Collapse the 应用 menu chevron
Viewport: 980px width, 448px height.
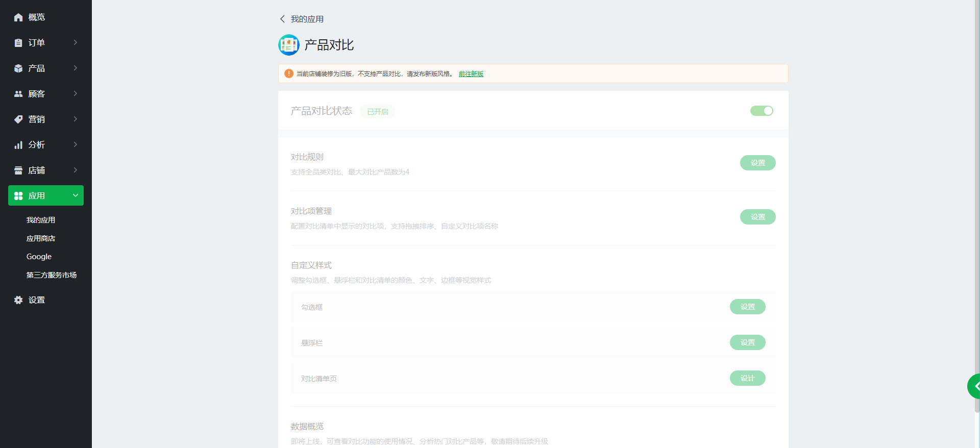pos(75,195)
